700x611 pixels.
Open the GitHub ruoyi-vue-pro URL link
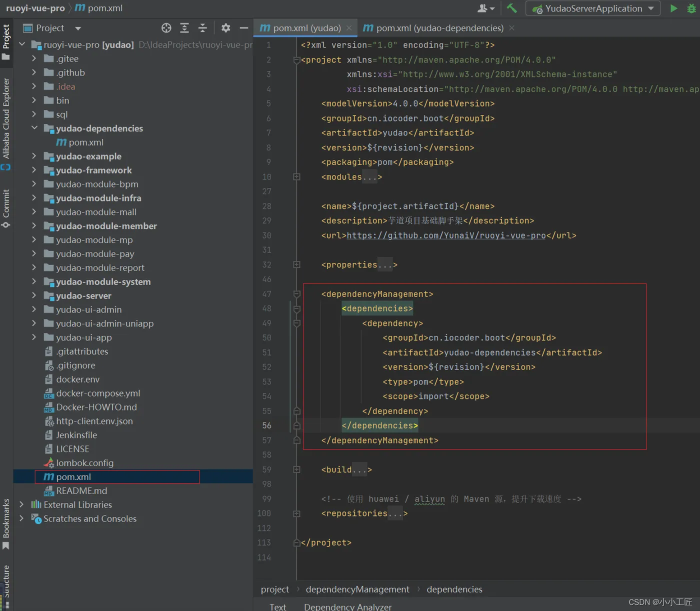[x=446, y=235]
